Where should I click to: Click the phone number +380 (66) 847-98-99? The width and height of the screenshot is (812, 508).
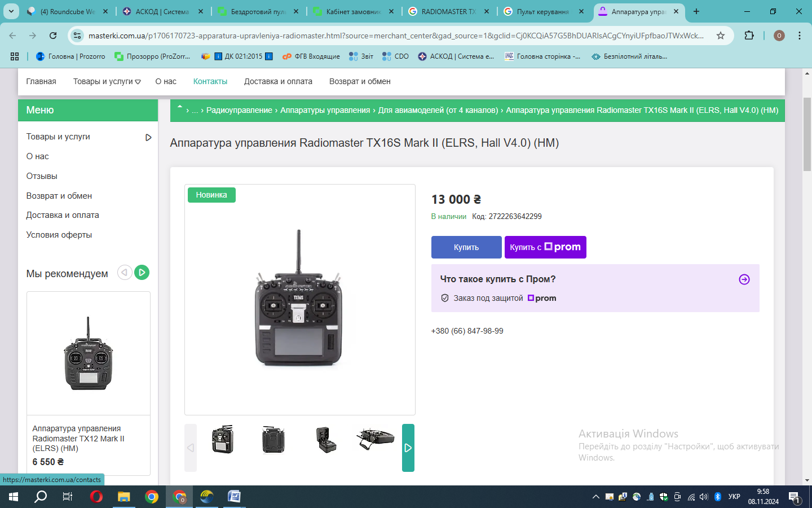tap(467, 331)
